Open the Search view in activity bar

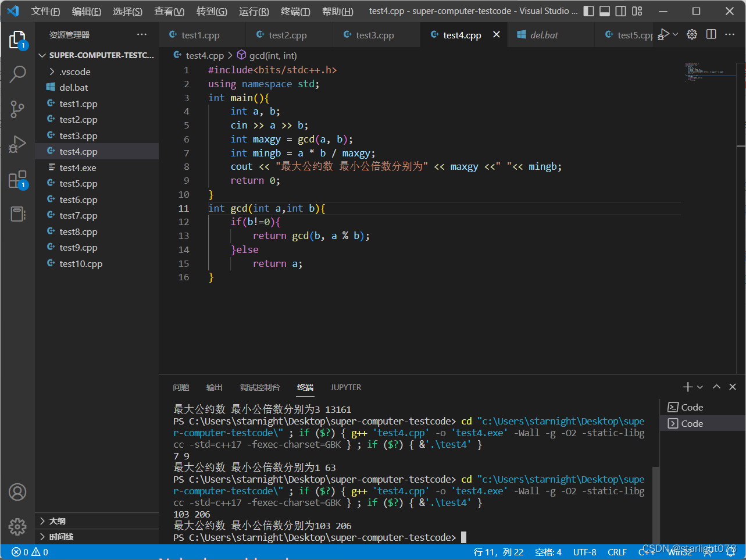(17, 74)
